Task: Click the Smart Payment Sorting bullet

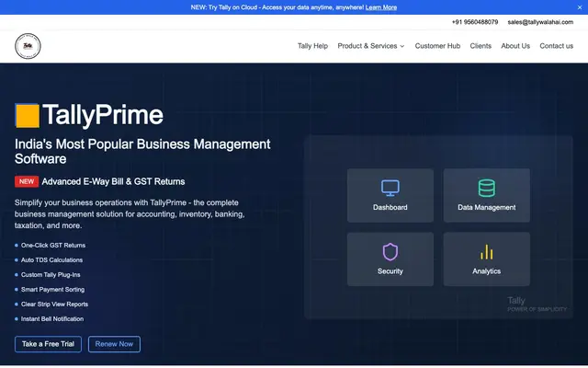Action: (x=52, y=290)
